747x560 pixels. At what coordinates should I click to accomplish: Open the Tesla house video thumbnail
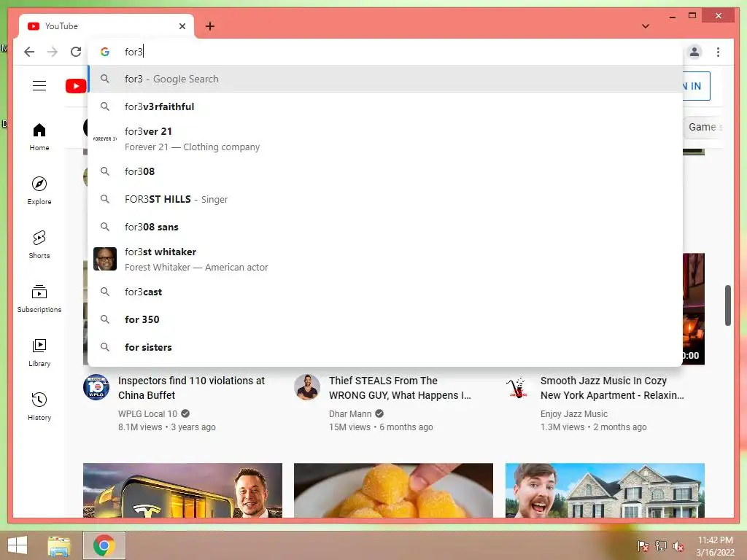182,490
